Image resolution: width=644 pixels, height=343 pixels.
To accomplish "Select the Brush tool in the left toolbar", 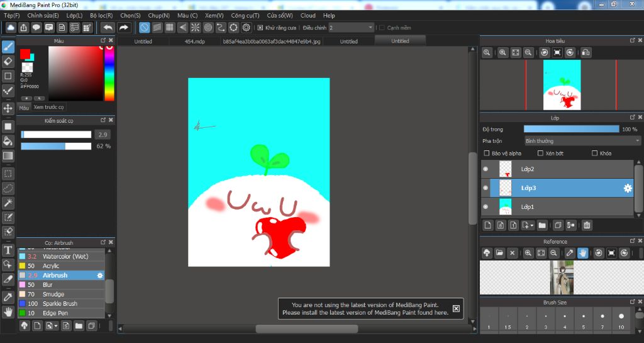I will point(8,47).
